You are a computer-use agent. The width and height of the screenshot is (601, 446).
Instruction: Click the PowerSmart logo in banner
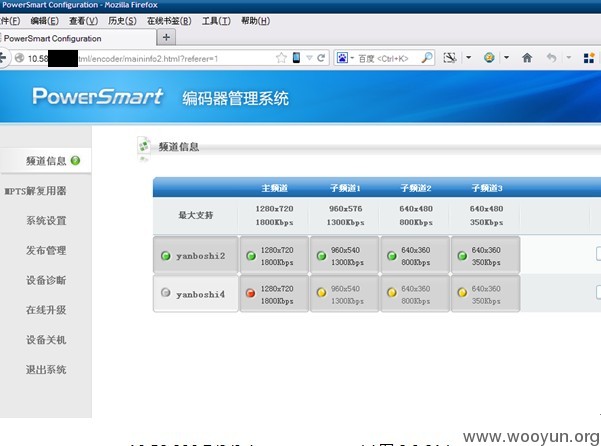click(x=98, y=96)
